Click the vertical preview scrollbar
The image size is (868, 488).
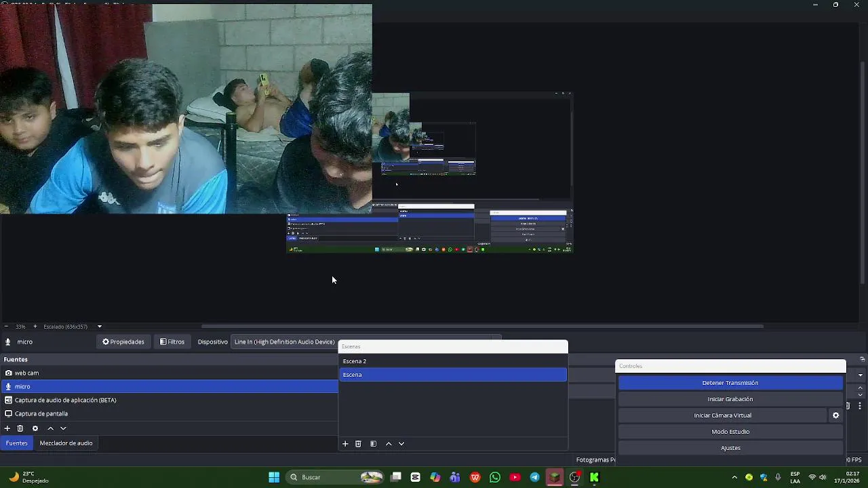[x=863, y=173]
